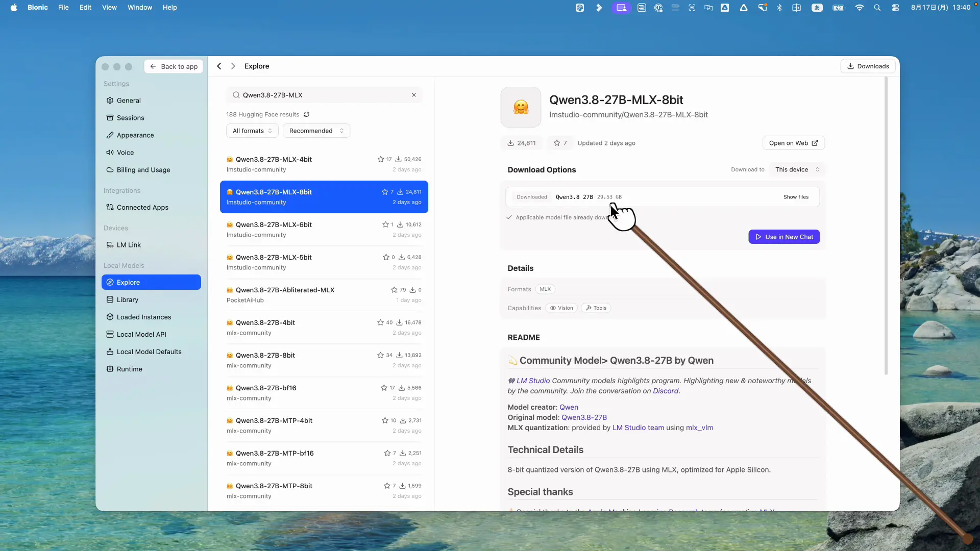Viewport: 980px width, 551px height.
Task: Select Qwen3.8-27B-MTP-bf16 result
Action: pos(324,458)
